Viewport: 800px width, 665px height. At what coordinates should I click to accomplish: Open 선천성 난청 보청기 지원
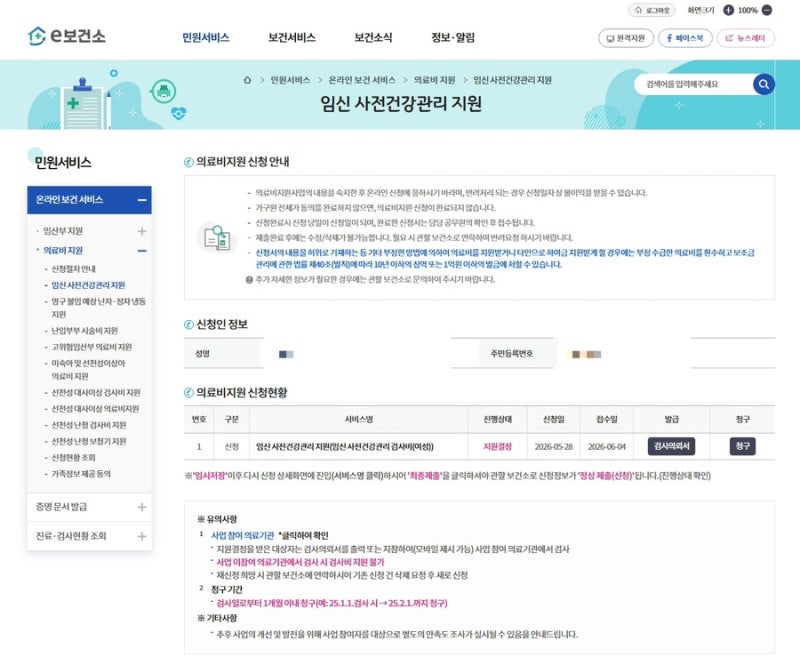pyautogui.click(x=89, y=441)
